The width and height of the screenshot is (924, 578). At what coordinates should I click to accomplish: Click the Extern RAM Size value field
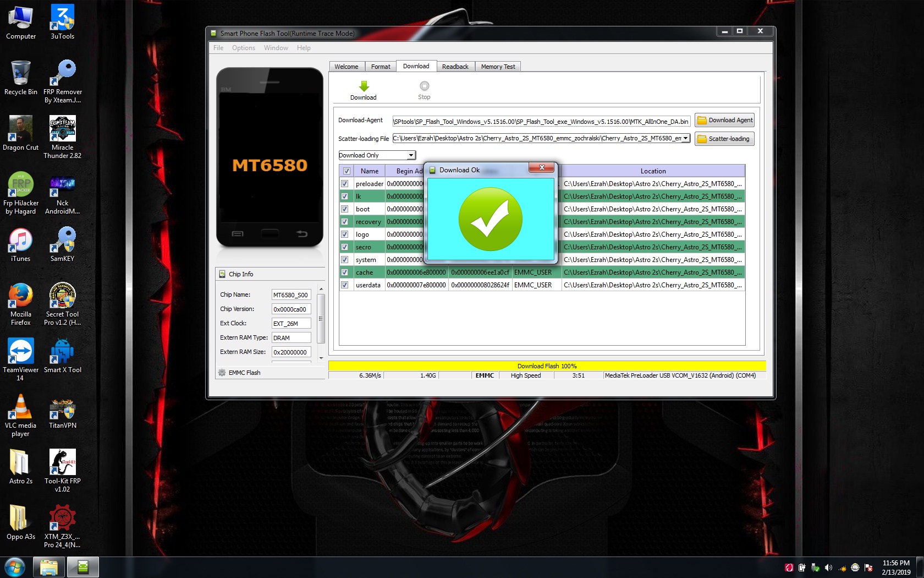291,352
